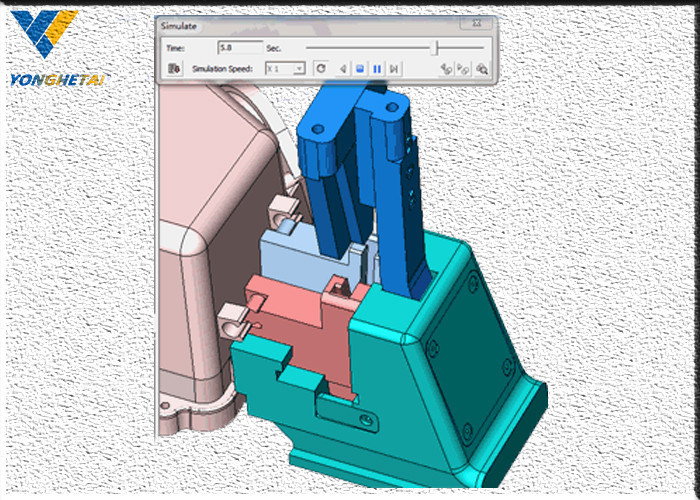Viewport: 700px width, 500px height.
Task: Toggle the loop playback button
Action: 321,69
